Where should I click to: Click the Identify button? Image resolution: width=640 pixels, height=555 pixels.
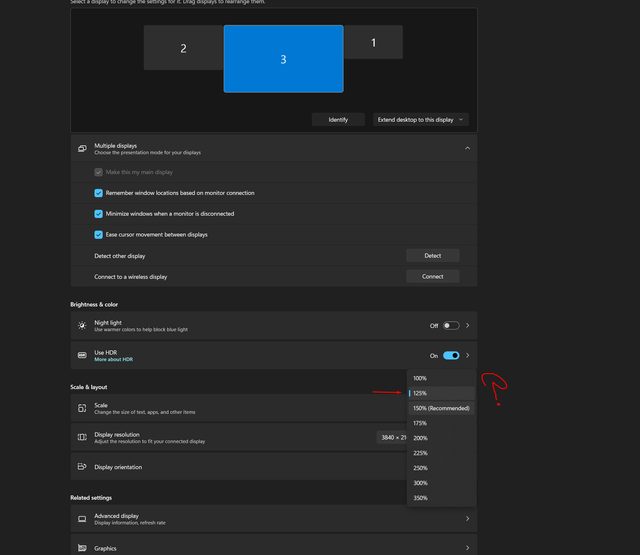pyautogui.click(x=338, y=120)
